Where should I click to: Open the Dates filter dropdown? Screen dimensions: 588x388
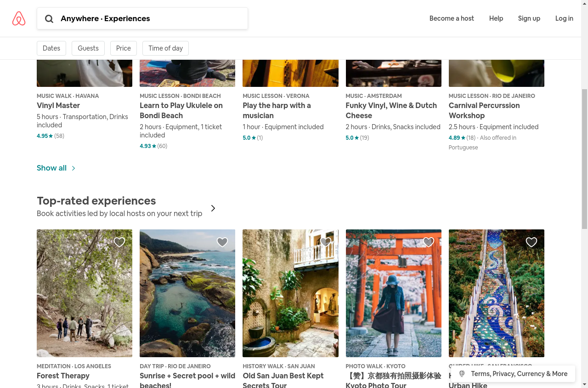coord(51,48)
